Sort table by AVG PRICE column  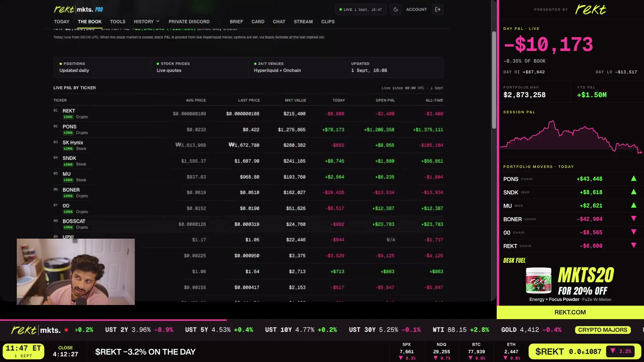click(x=196, y=100)
